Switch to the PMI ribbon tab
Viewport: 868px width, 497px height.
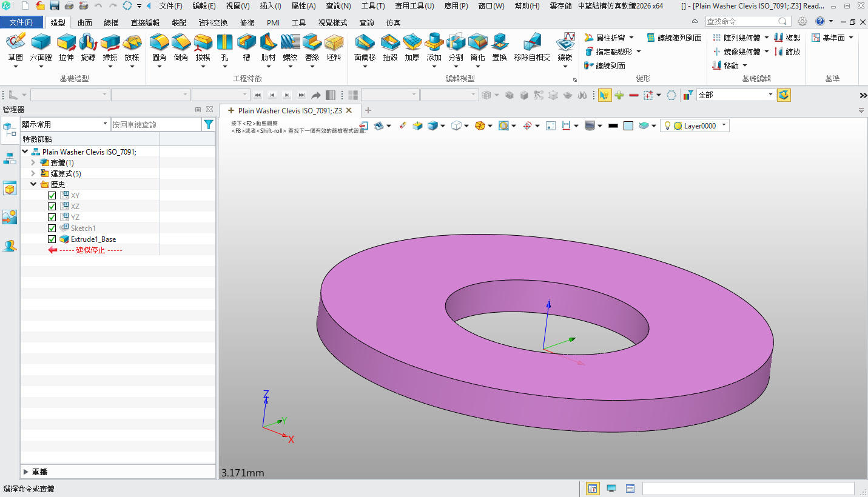(x=273, y=22)
